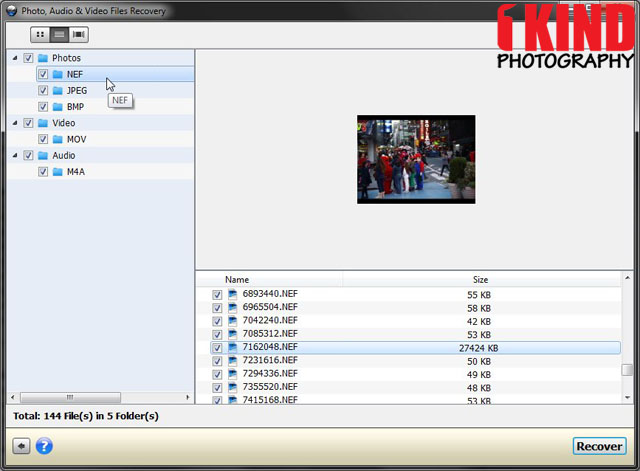640x471 pixels.
Task: Click the file list scroll down arrow
Action: click(x=627, y=398)
